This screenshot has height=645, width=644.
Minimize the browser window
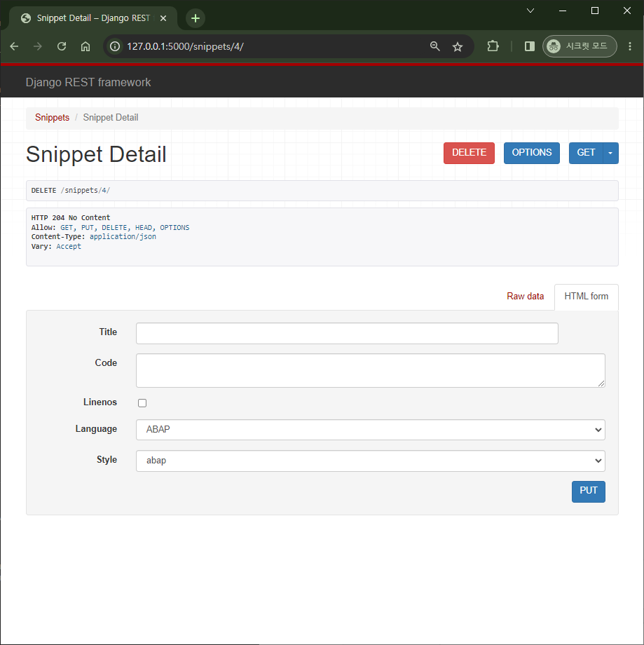pos(563,11)
